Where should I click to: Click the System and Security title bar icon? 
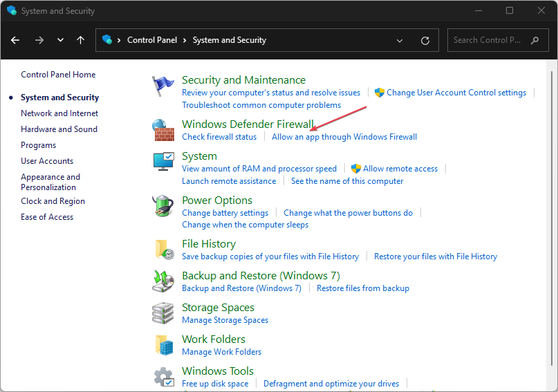click(x=11, y=10)
